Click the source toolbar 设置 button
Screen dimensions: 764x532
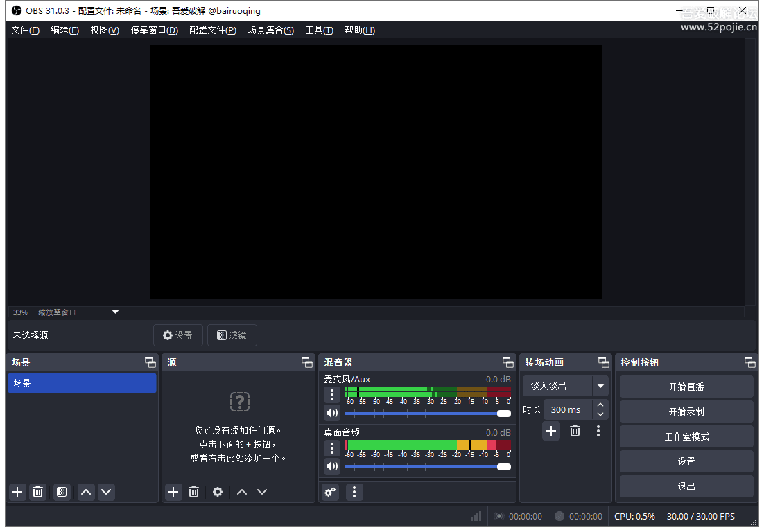[x=178, y=335]
